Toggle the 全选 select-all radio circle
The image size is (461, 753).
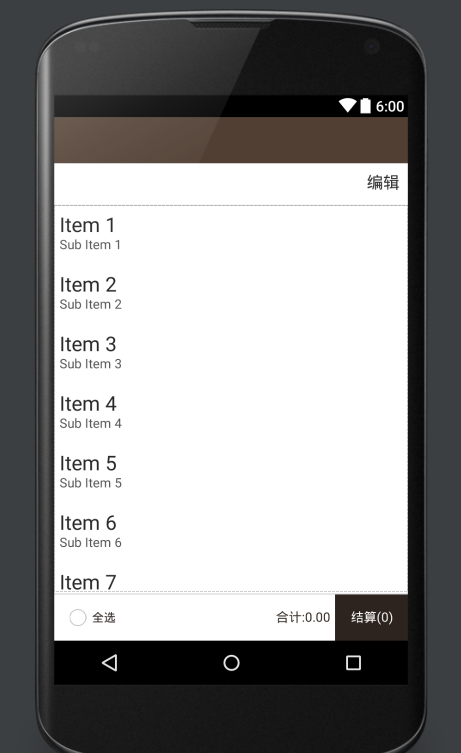tap(78, 618)
